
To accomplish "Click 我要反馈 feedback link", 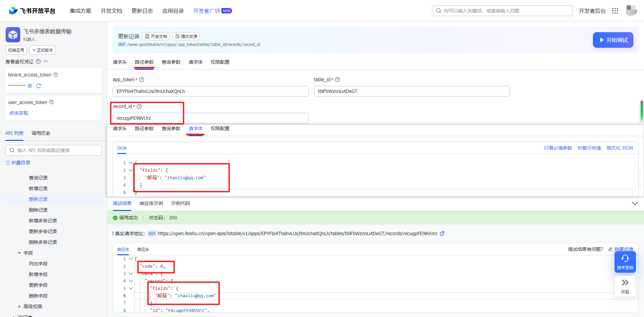I will 621,249.
